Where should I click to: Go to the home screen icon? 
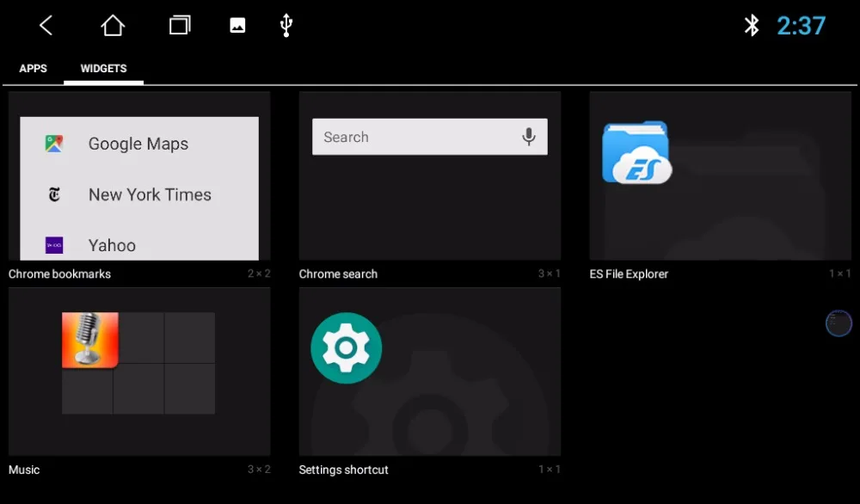click(113, 25)
